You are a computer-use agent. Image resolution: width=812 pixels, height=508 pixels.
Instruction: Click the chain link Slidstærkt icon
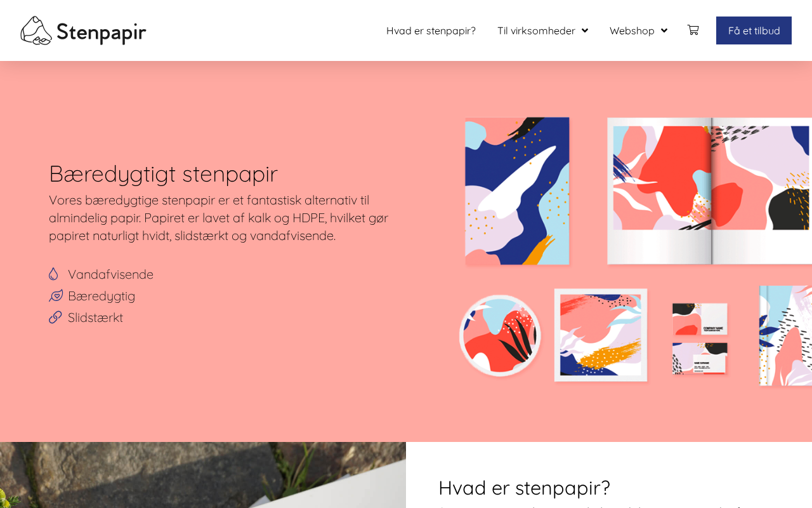click(55, 317)
